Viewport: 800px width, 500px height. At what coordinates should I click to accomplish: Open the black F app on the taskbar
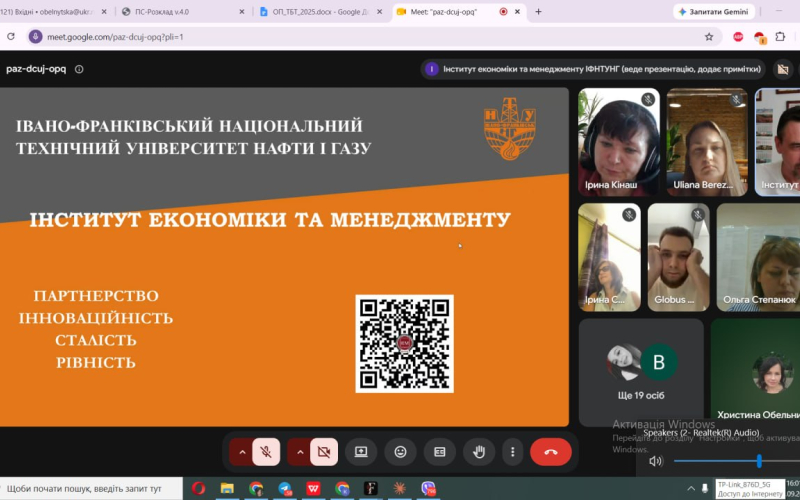pyautogui.click(x=371, y=489)
